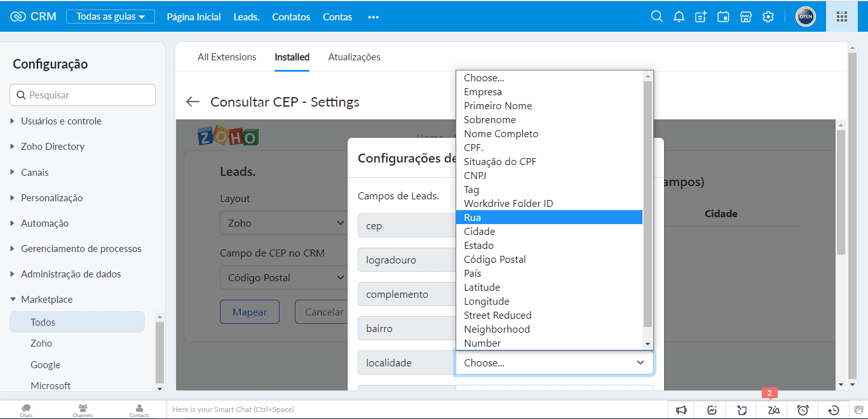Choose Neighborhood option in the list
Viewport: 868px width, 419px height.
point(496,329)
